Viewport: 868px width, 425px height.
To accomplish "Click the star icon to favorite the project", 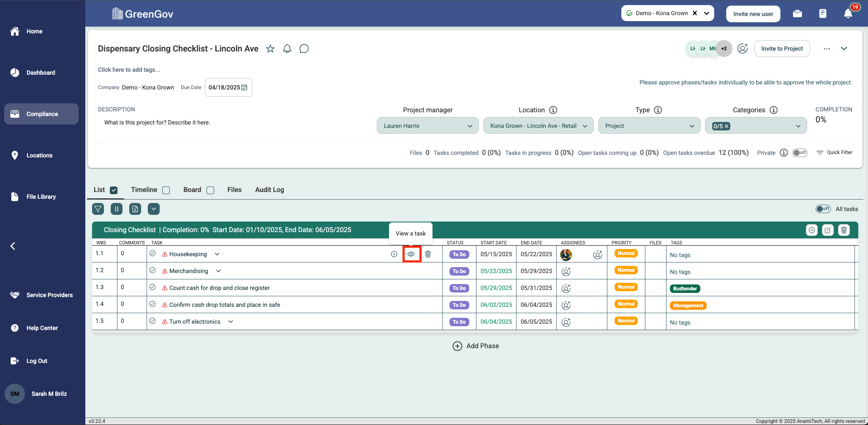I will (x=270, y=49).
